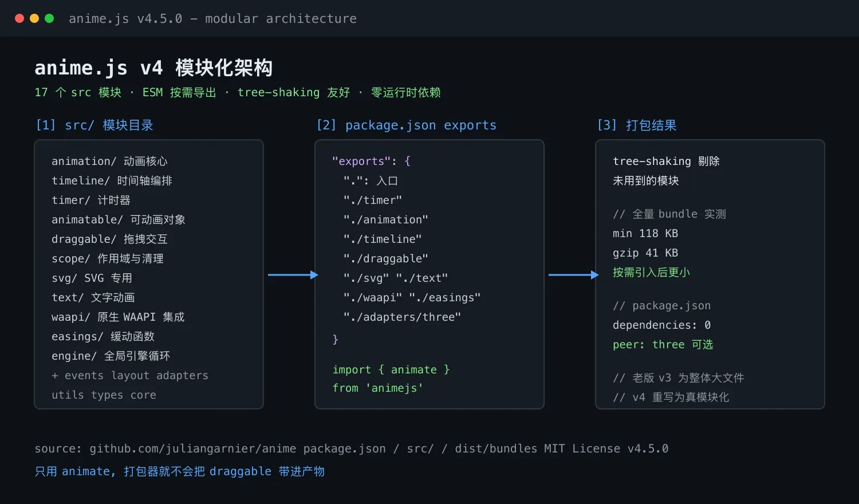The width and height of the screenshot is (859, 504).
Task: Select the heading 'anime.js v4 模块化架构'
Action: tap(153, 68)
